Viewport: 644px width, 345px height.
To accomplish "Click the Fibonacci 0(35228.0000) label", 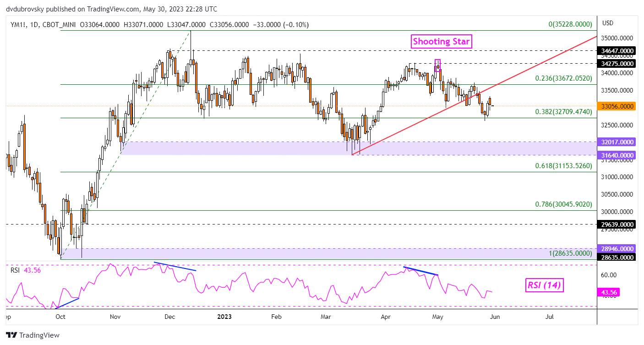I will tap(571, 24).
